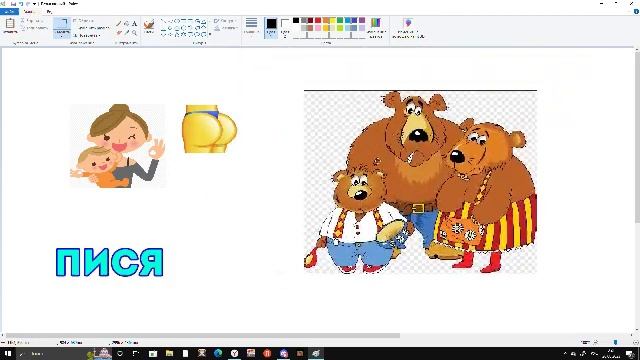Viewport: 640px width, 360px height.
Task: Click the Paste clipboard button
Action: coord(10,26)
